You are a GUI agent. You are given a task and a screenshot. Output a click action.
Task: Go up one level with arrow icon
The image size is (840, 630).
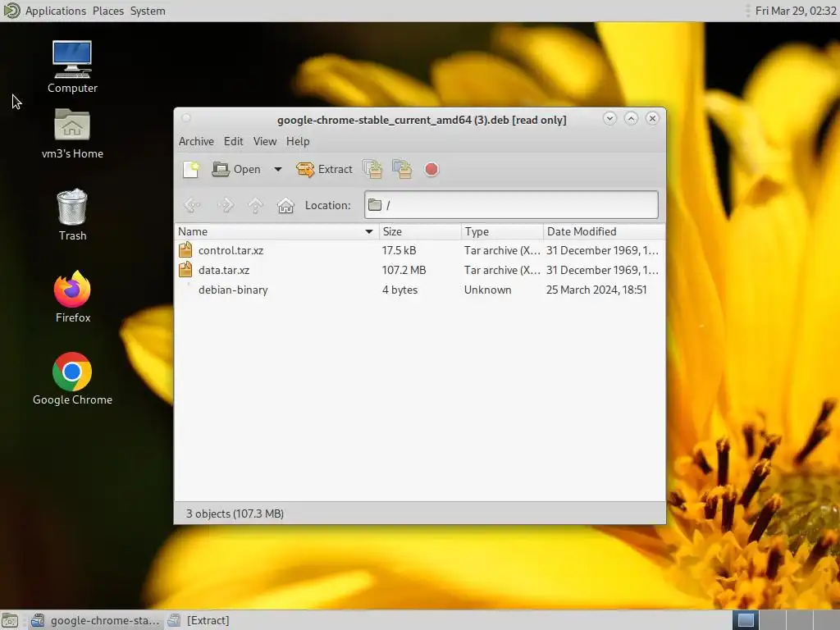coord(256,205)
